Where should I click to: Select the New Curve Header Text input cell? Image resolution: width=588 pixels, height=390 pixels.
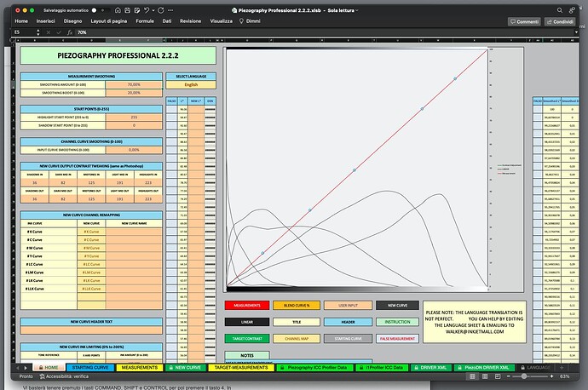click(91, 330)
